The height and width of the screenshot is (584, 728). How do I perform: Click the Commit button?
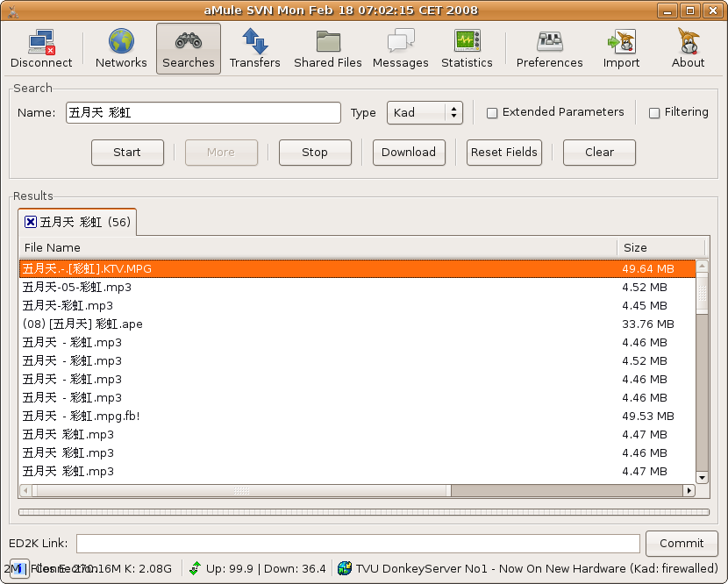click(682, 543)
